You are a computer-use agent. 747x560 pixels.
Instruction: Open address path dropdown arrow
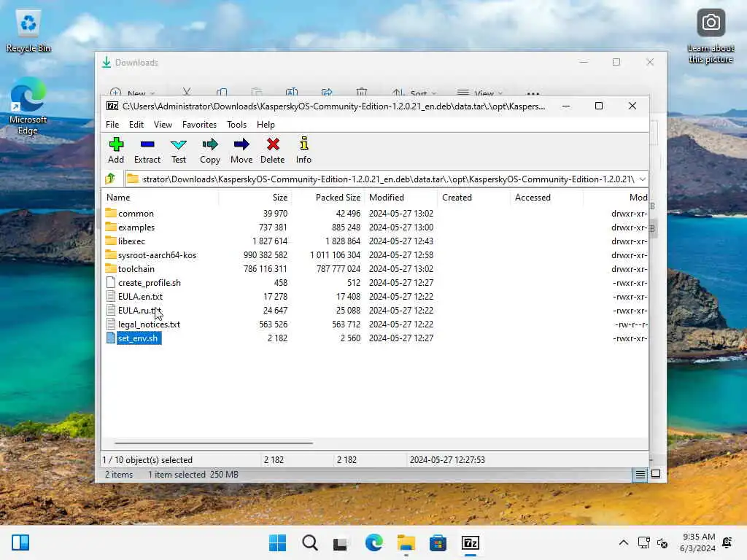tap(642, 179)
